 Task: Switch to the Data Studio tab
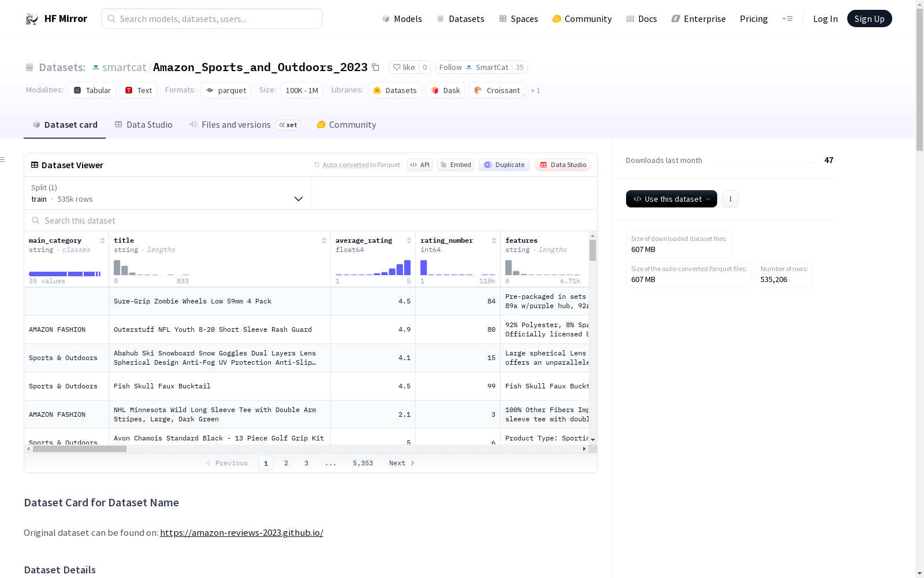click(143, 125)
